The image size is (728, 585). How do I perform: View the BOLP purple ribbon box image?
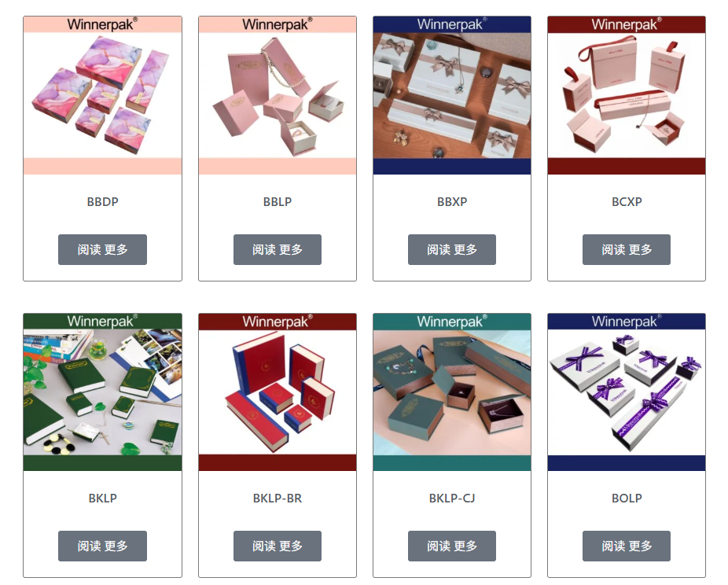coord(627,392)
